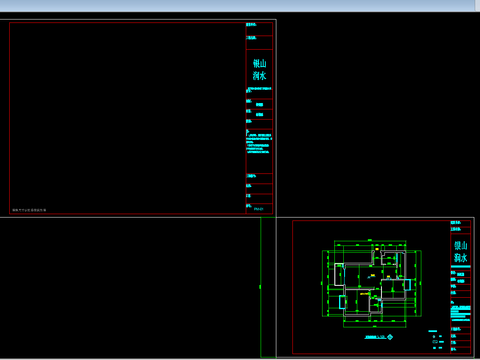Screen dimensions: 480x360
Task: Select the legend symbols block near the plan sheet corner
Action: pyautogui.click(x=437, y=340)
